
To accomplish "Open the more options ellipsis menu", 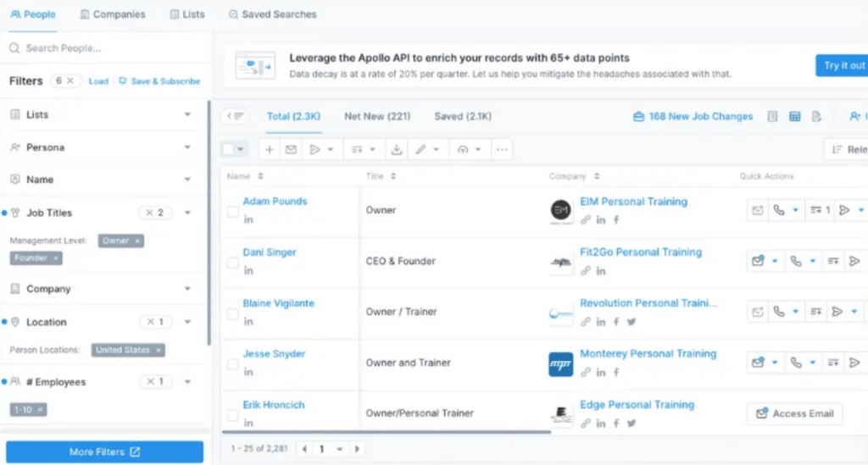I will [502, 149].
